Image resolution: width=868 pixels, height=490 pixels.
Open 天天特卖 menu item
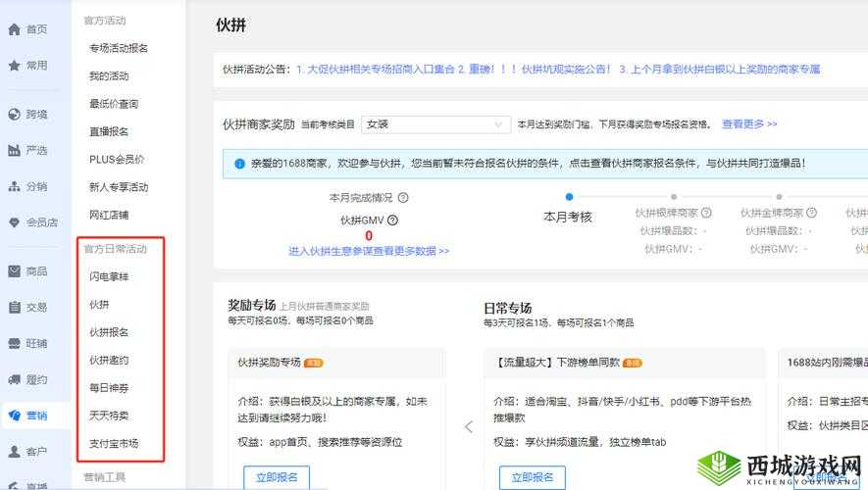click(109, 416)
